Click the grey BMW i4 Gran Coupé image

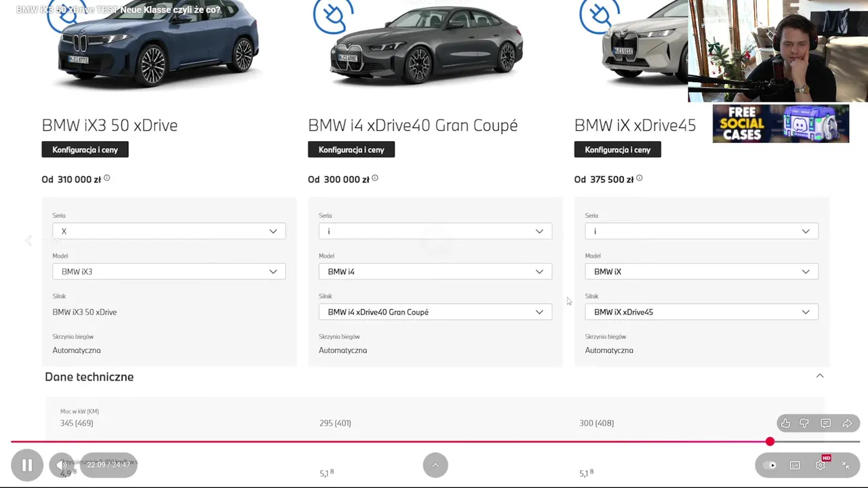[x=426, y=46]
